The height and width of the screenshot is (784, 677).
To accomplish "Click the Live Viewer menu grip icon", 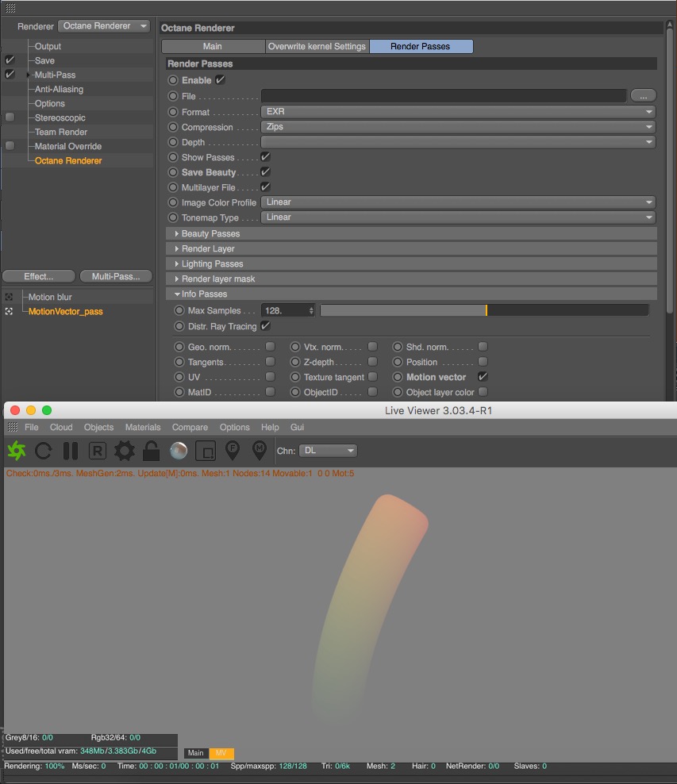I will (x=13, y=427).
